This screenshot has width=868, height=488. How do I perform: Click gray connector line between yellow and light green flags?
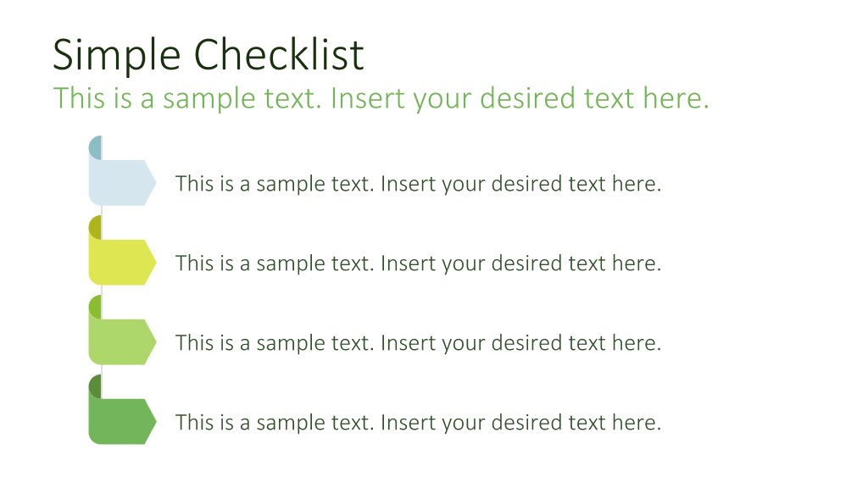point(102,291)
